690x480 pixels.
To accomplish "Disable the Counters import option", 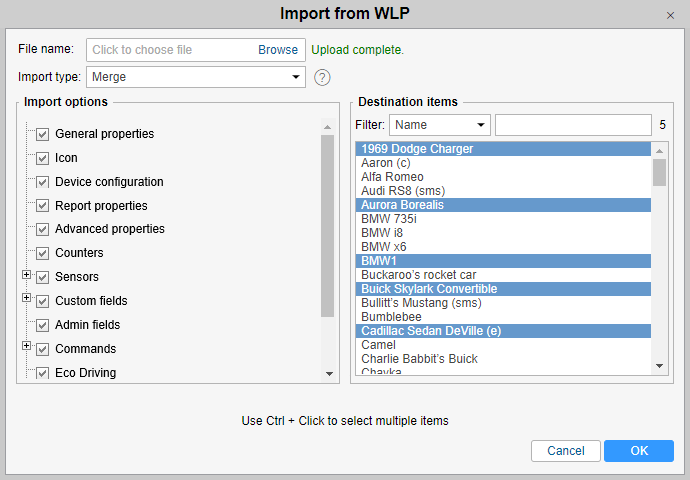I will click(x=43, y=253).
